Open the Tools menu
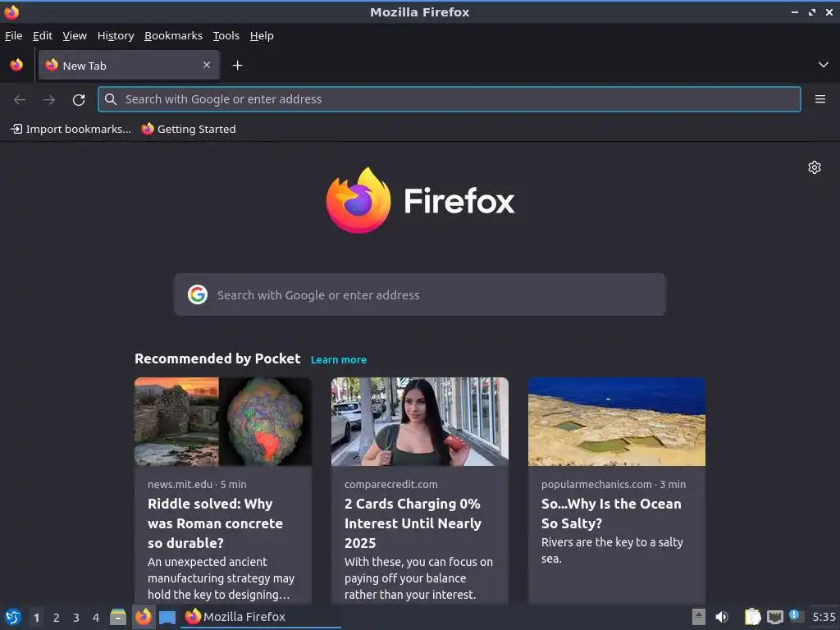This screenshot has width=840, height=630. 226,35
